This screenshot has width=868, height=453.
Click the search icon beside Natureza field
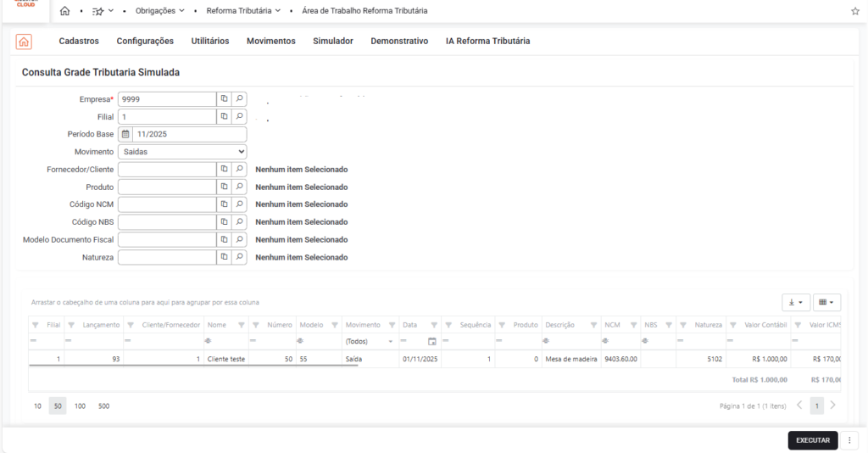(240, 257)
